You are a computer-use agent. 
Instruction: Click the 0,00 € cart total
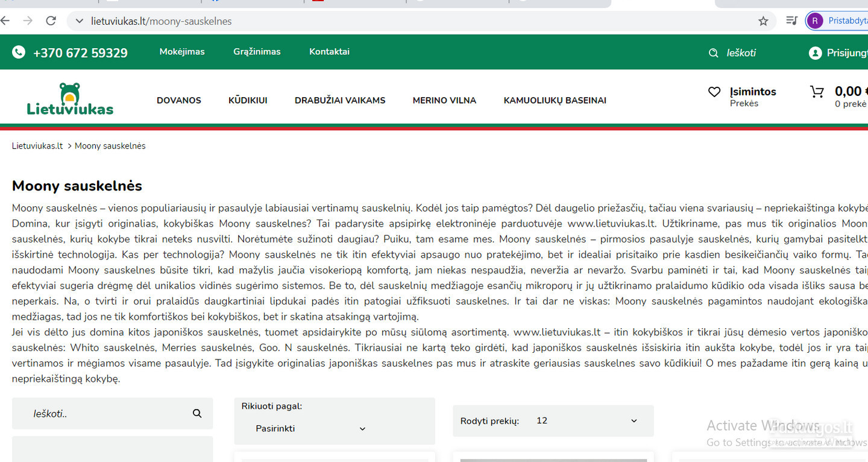click(851, 91)
